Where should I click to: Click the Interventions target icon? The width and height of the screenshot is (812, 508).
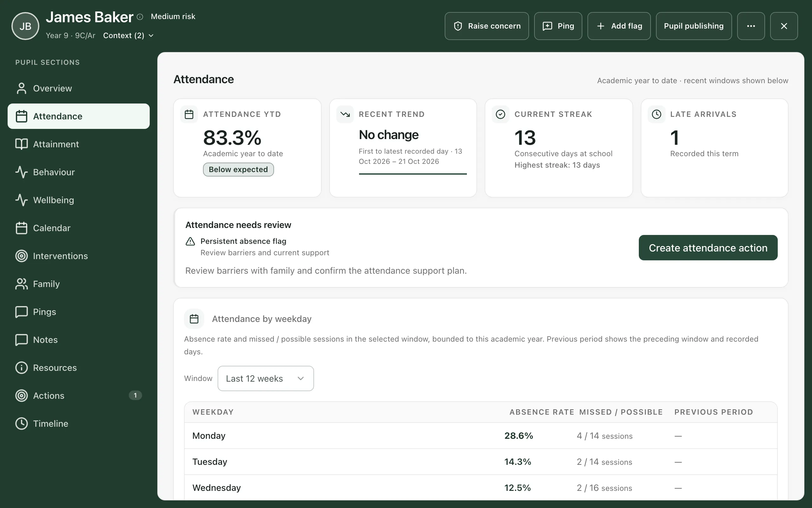22,256
